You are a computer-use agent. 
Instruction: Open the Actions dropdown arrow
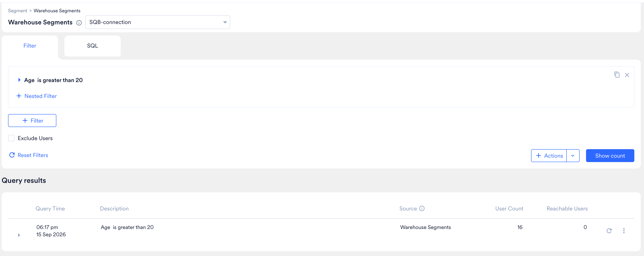point(573,156)
